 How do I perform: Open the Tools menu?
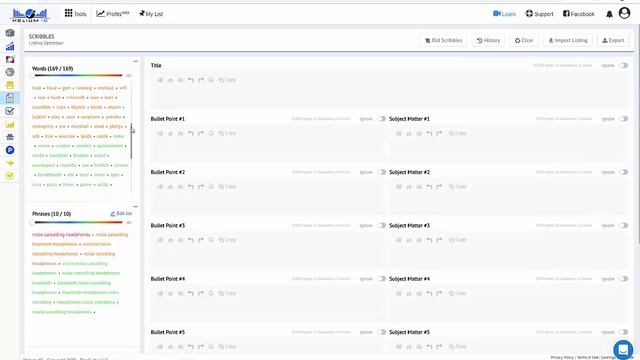click(x=76, y=14)
